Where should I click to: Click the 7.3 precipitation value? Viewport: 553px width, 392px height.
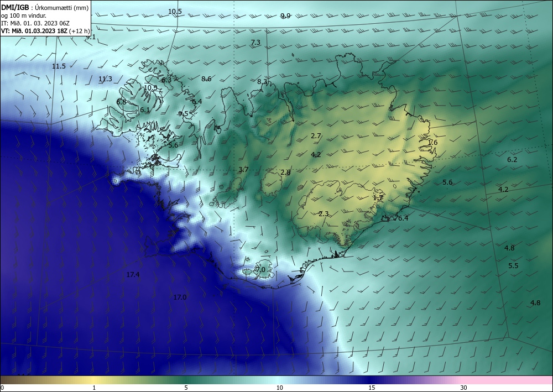click(x=255, y=43)
